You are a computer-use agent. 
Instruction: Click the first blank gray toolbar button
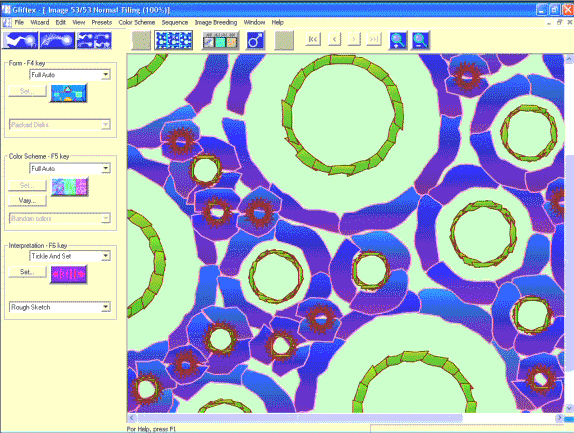(x=141, y=40)
